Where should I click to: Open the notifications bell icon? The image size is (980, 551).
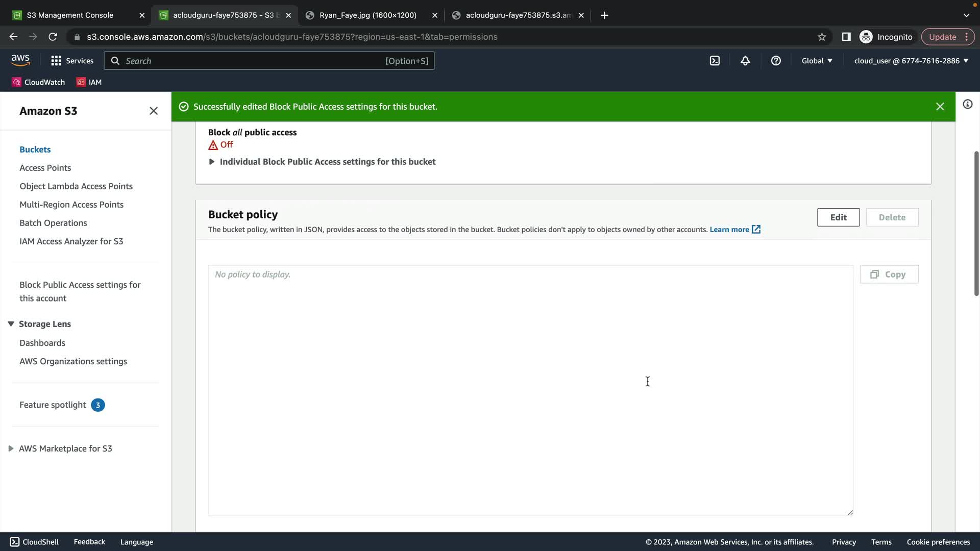pos(745,61)
